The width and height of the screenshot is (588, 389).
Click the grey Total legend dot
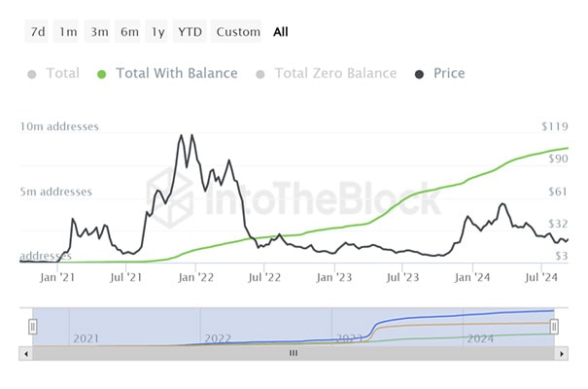point(34,74)
